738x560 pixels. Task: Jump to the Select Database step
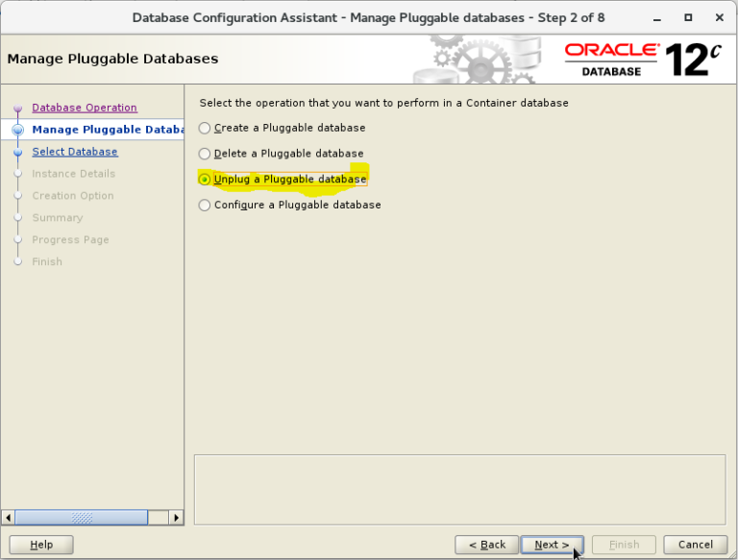coord(75,152)
